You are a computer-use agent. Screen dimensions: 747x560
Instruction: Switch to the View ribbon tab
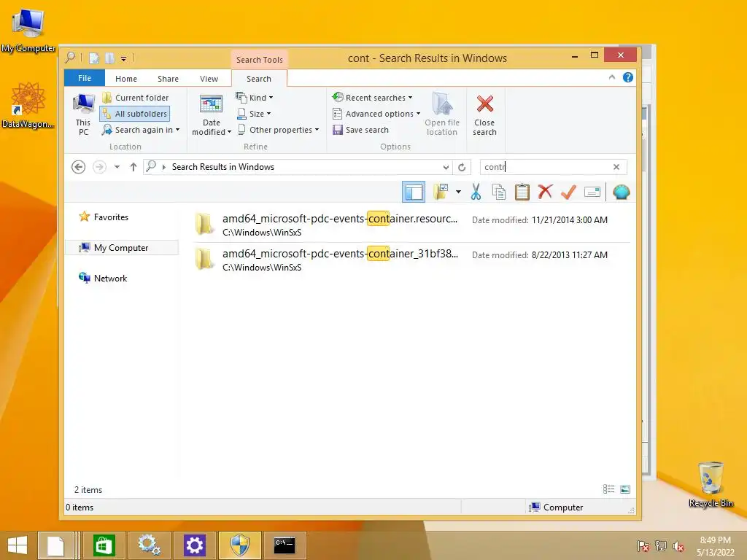[209, 79]
